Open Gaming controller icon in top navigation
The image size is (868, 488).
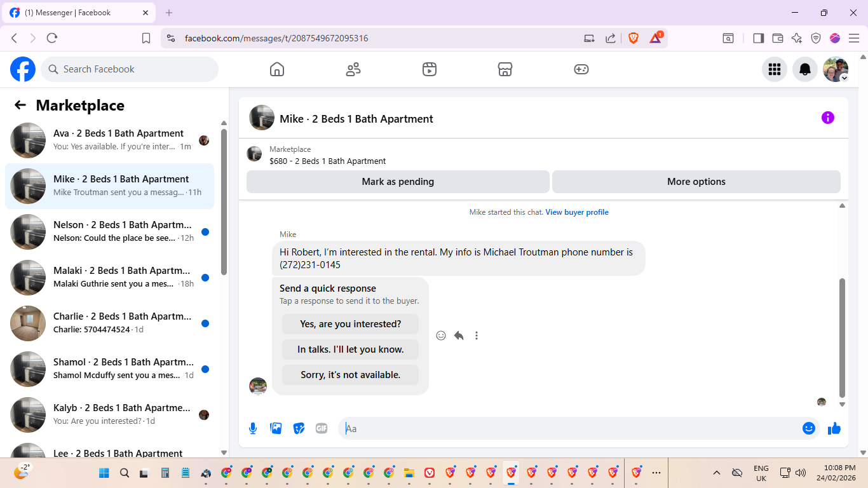(x=581, y=69)
